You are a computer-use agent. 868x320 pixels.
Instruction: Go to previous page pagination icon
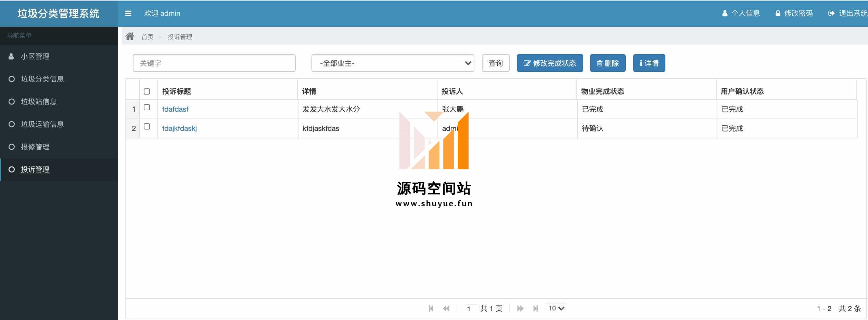446,308
